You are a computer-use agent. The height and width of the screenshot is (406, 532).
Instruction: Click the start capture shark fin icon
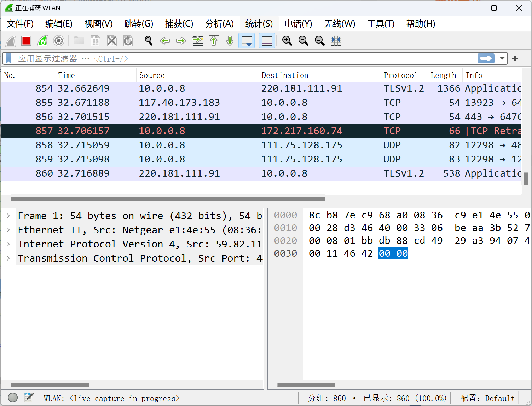[x=11, y=41]
